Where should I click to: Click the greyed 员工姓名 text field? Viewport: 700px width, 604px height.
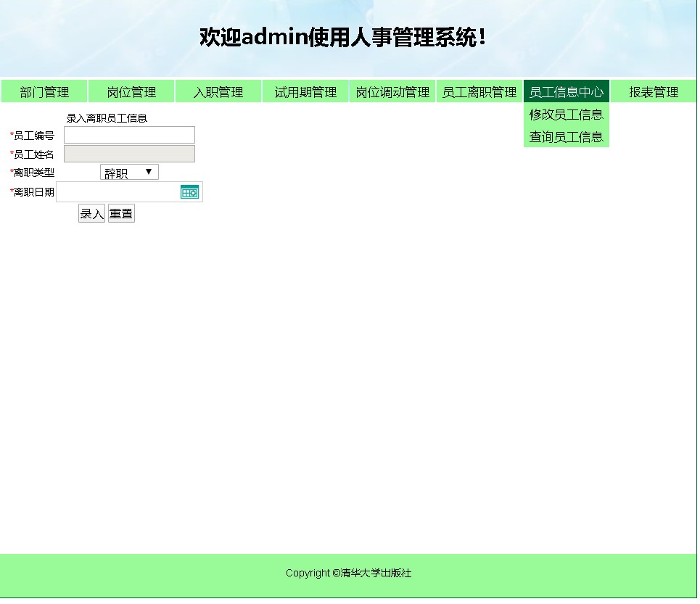pos(129,154)
